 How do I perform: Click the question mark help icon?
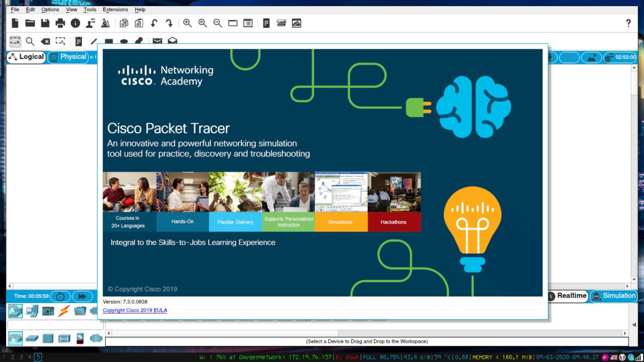(628, 23)
